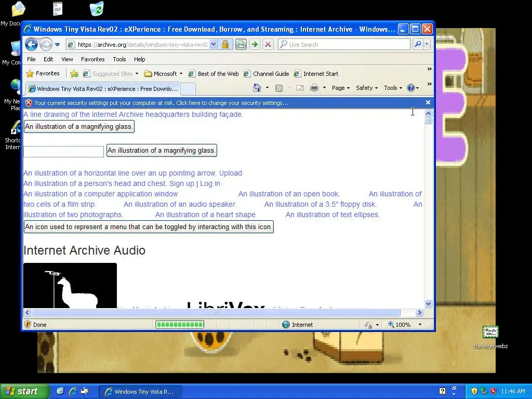Click the open book illustration link
The image size is (532, 399).
289,194
